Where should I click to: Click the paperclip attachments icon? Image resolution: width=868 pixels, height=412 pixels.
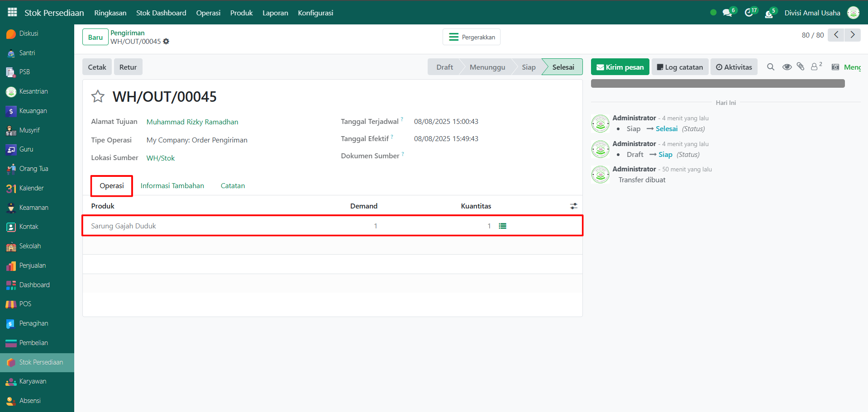(801, 67)
